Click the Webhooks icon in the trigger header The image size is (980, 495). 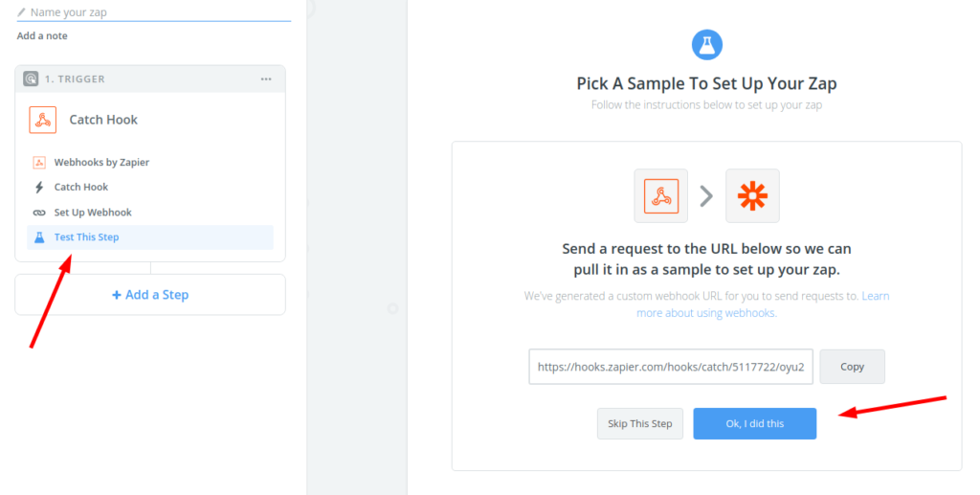(x=43, y=120)
